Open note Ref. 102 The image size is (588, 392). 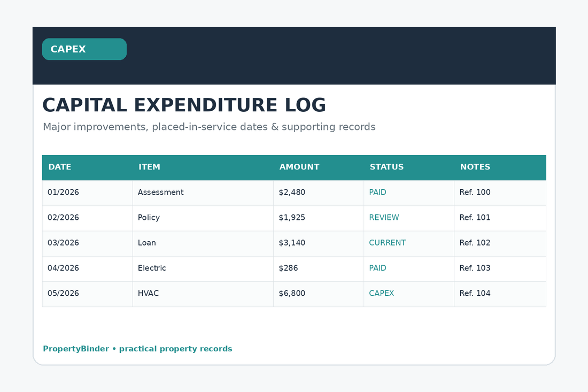point(475,243)
